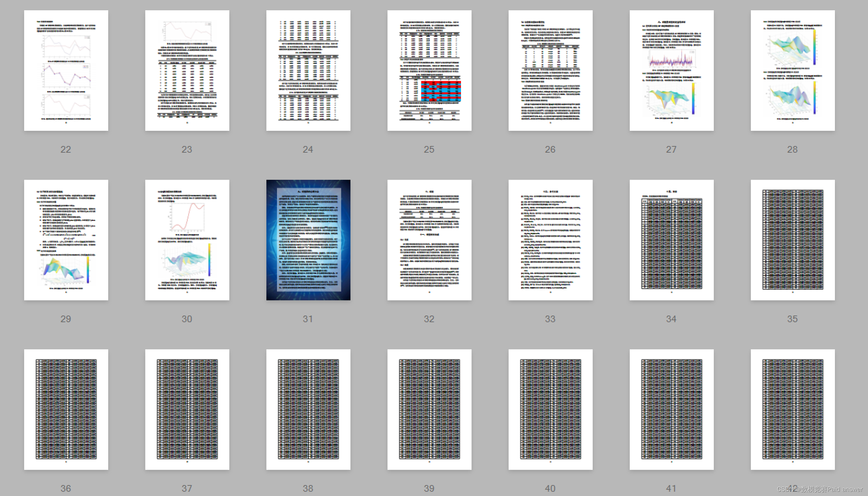The image size is (868, 496).
Task: Click the page number label 25
Action: (x=429, y=149)
